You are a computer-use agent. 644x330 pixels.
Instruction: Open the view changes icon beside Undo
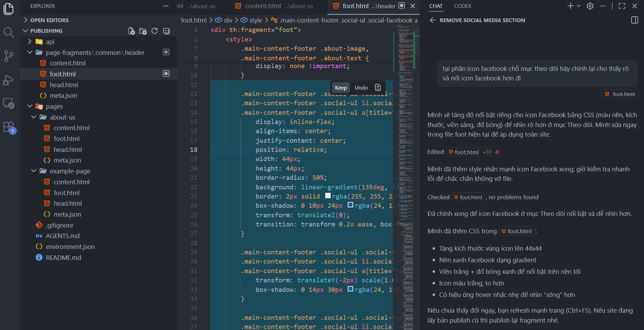[x=378, y=88]
